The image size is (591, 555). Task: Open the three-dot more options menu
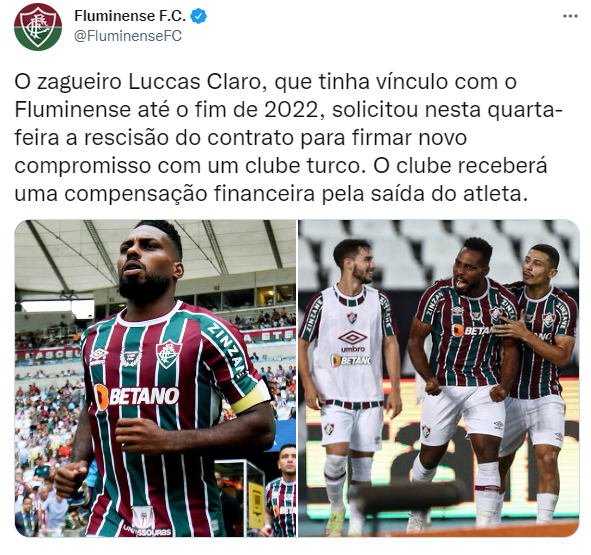570,16
